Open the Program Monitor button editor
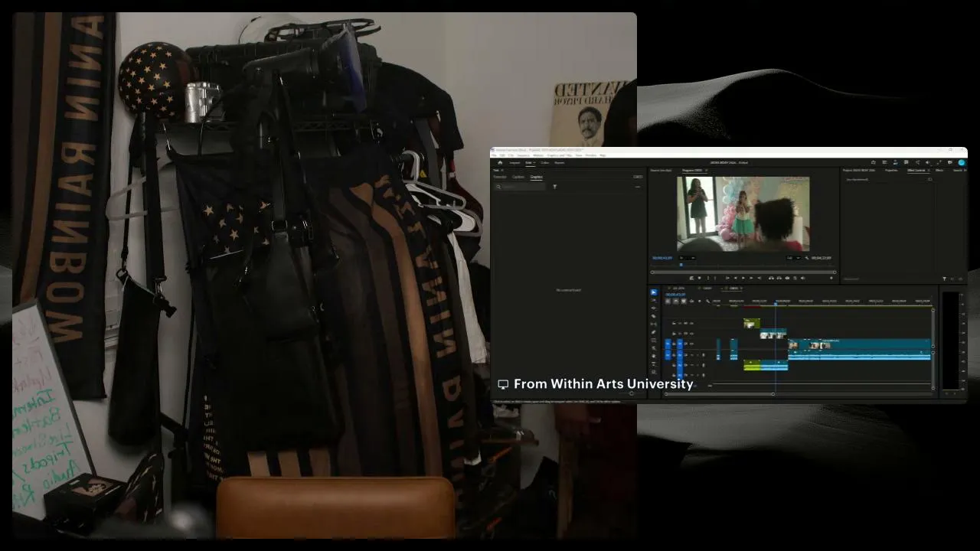This screenshot has height=551, width=980. point(831,278)
